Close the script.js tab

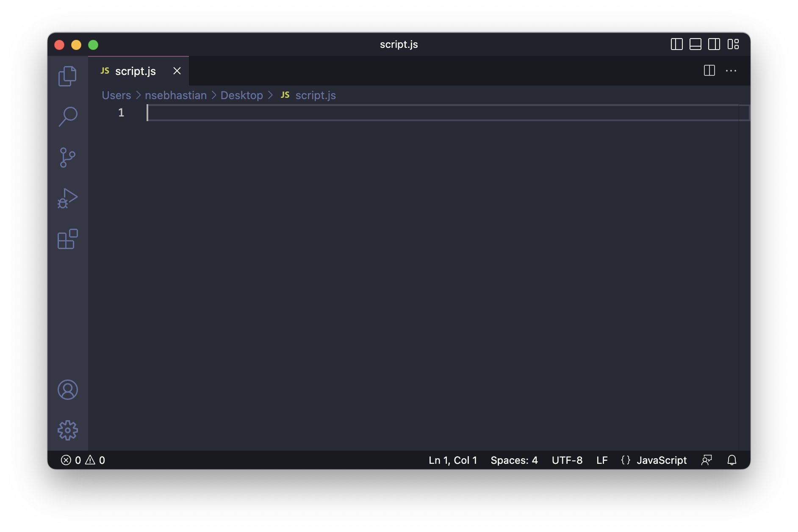177,71
